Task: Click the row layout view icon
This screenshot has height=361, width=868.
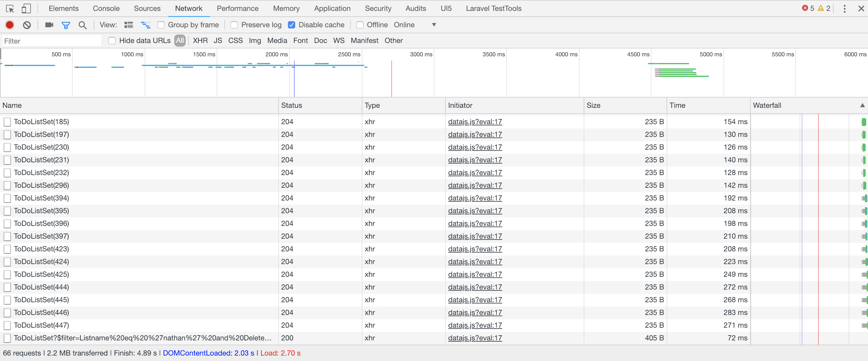Action: (x=129, y=25)
